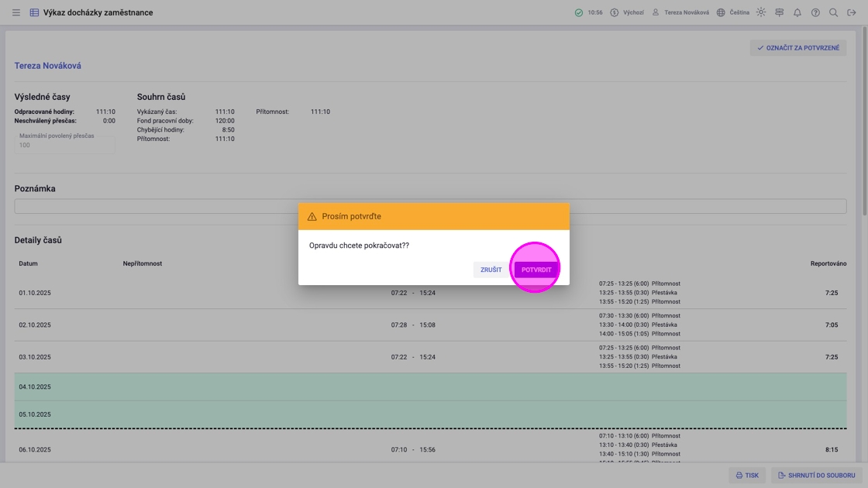The width and height of the screenshot is (868, 488).
Task: Click the green status check icon
Action: (x=578, y=12)
